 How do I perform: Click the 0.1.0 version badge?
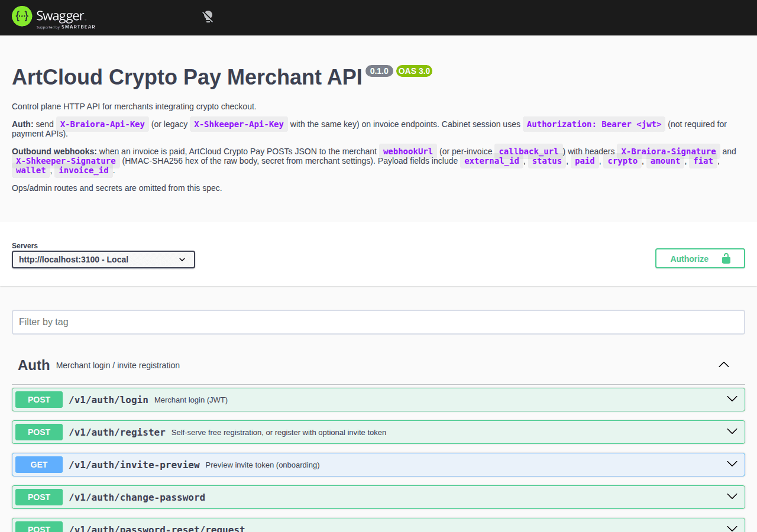tap(379, 71)
